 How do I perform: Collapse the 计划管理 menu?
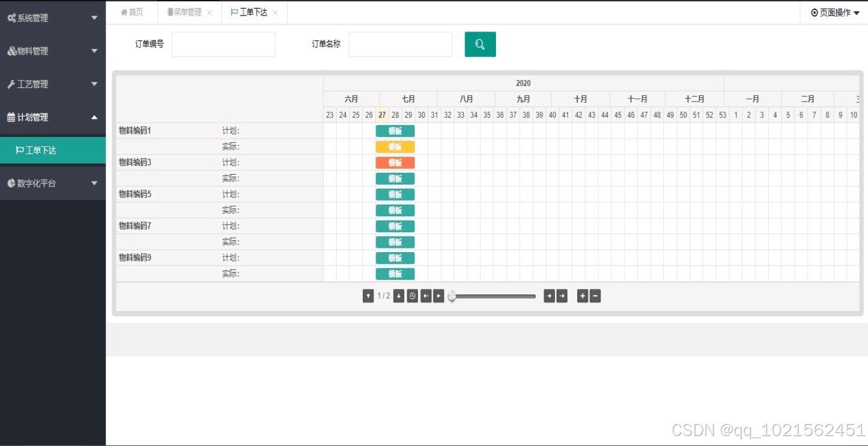point(94,117)
